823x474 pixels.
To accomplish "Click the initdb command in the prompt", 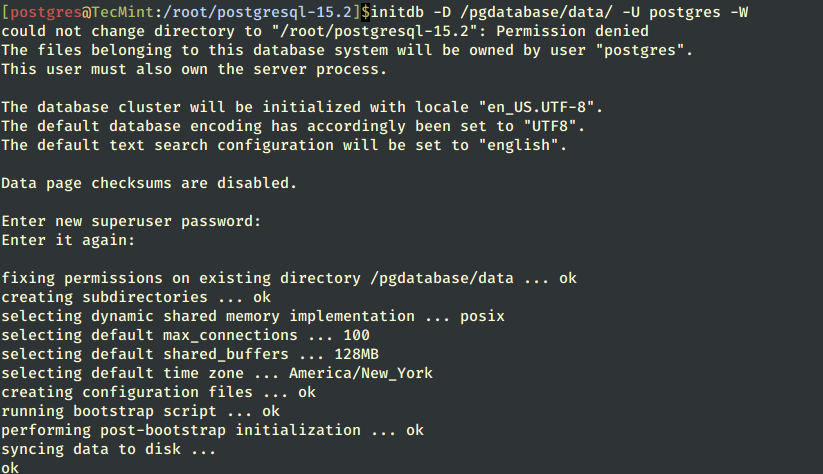I will point(396,12).
